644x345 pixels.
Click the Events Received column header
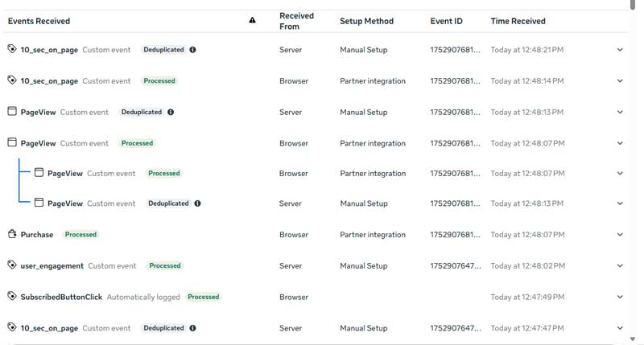pyautogui.click(x=39, y=21)
